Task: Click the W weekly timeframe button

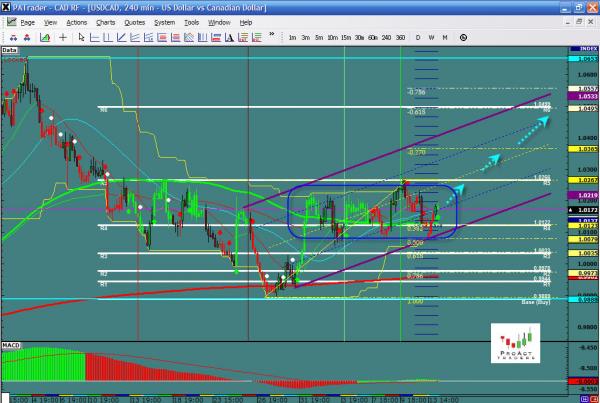Action: click(x=431, y=38)
